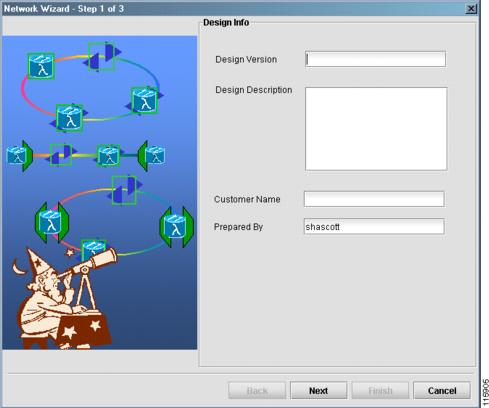Click the greyed-out Finish button
This screenshot has height=408, width=489.
click(x=380, y=390)
